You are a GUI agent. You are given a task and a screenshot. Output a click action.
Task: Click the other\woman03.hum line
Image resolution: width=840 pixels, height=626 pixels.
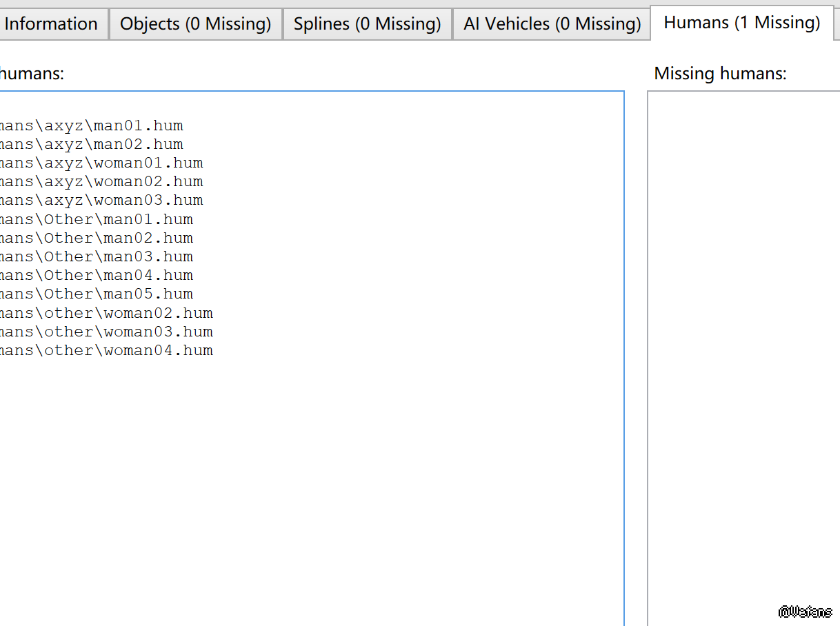106,332
